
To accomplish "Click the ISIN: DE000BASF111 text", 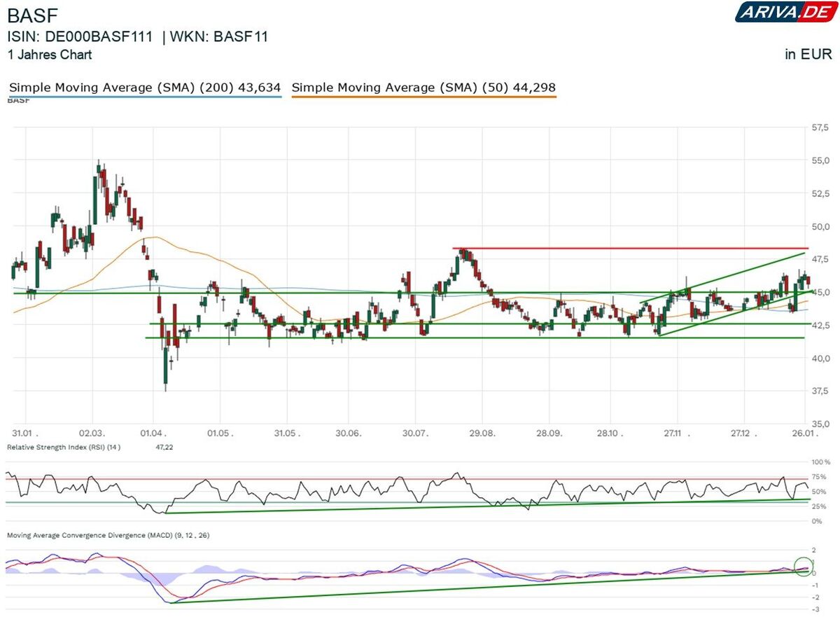I will (x=80, y=38).
